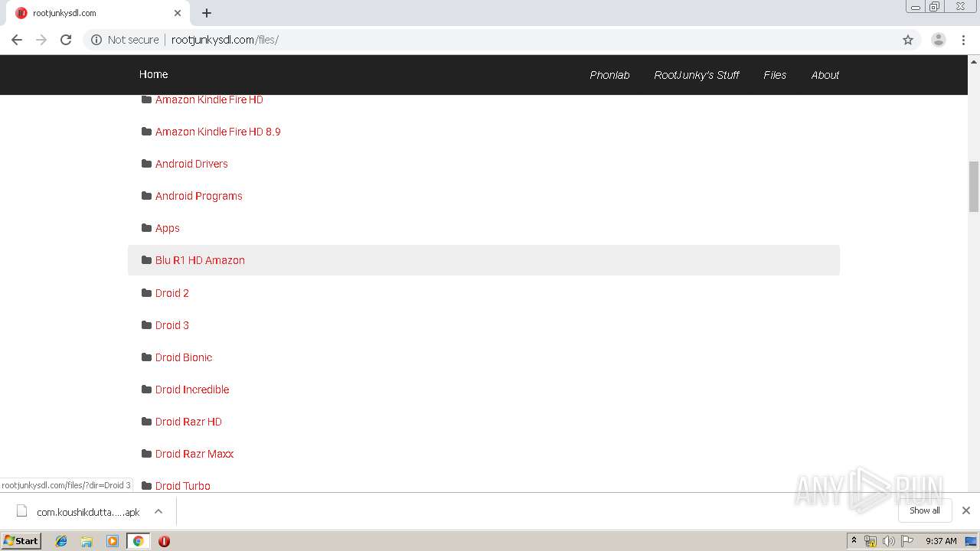Open the Droid Razr Maxx folder

194,454
